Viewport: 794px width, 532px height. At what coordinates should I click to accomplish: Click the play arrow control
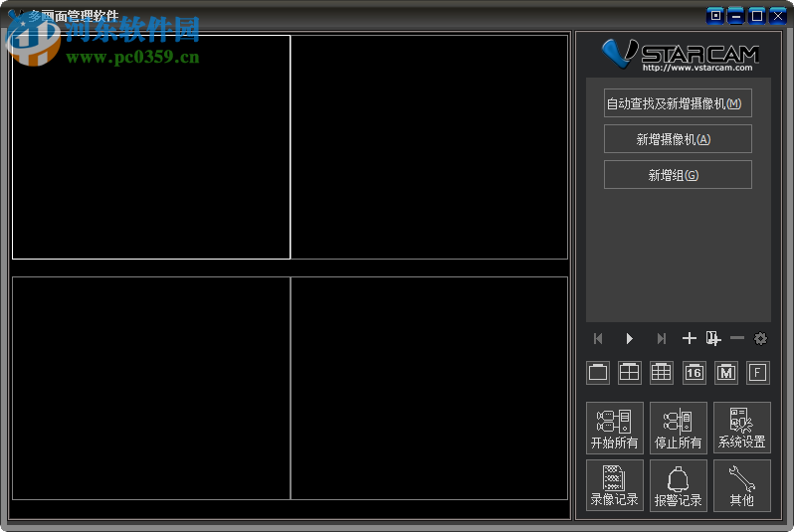(629, 339)
